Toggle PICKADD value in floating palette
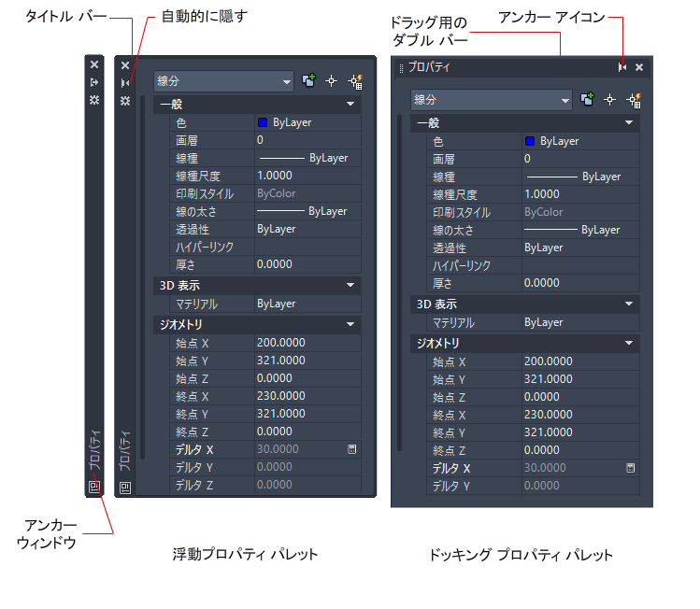 308,80
